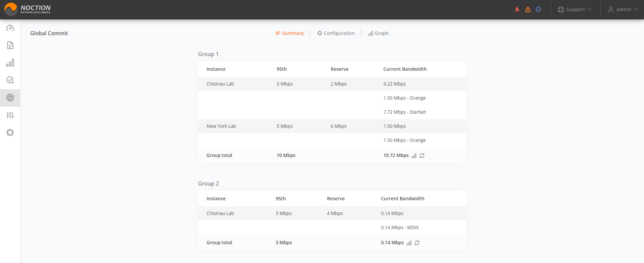The image size is (644, 263).
Task: Click the 7.72 Mbps - StarNet entry
Action: pyautogui.click(x=405, y=112)
